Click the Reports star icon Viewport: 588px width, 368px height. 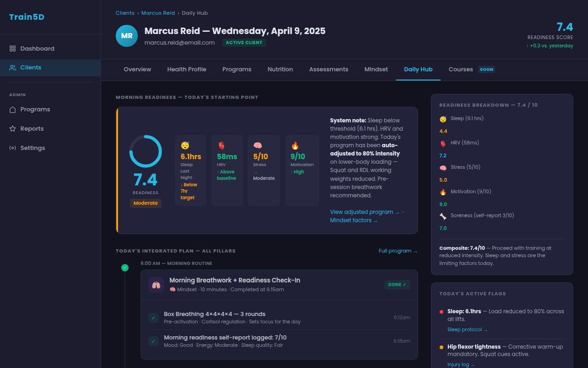tap(13, 129)
